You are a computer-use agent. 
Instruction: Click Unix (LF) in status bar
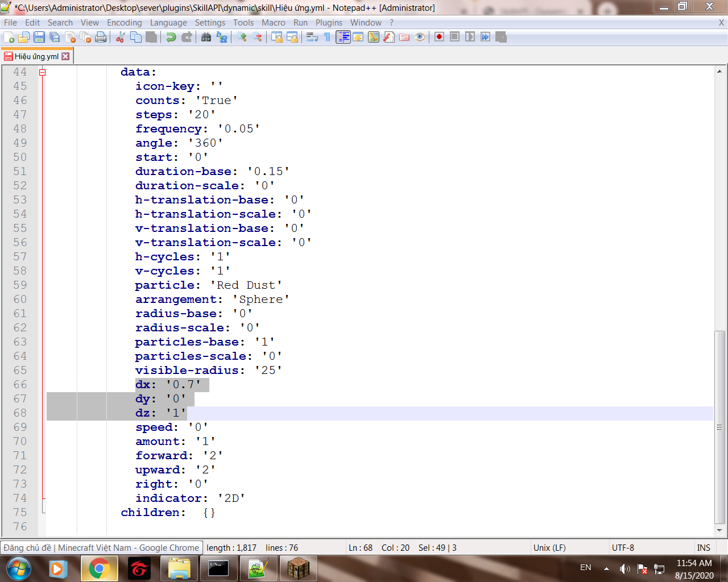point(549,548)
